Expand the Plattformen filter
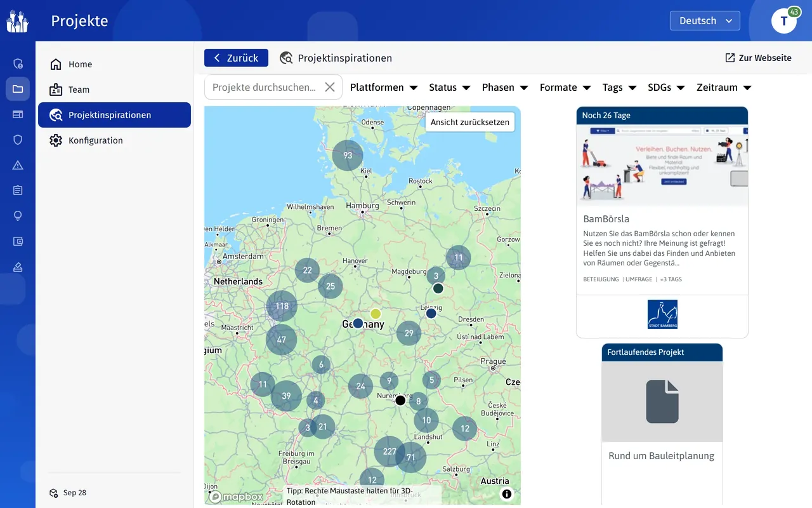 coord(384,88)
